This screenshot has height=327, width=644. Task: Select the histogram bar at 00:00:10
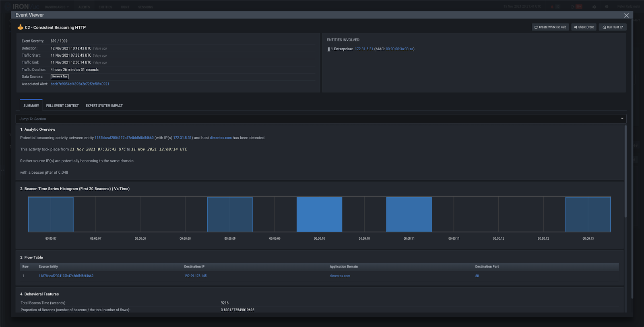point(320,214)
